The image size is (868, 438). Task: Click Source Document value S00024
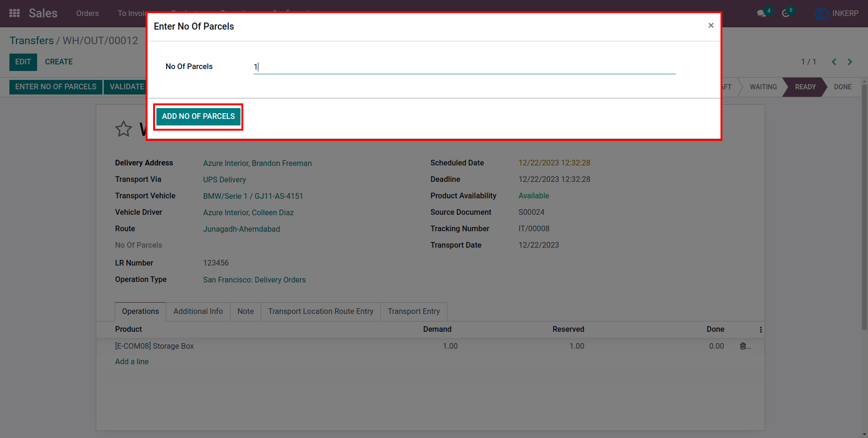531,212
